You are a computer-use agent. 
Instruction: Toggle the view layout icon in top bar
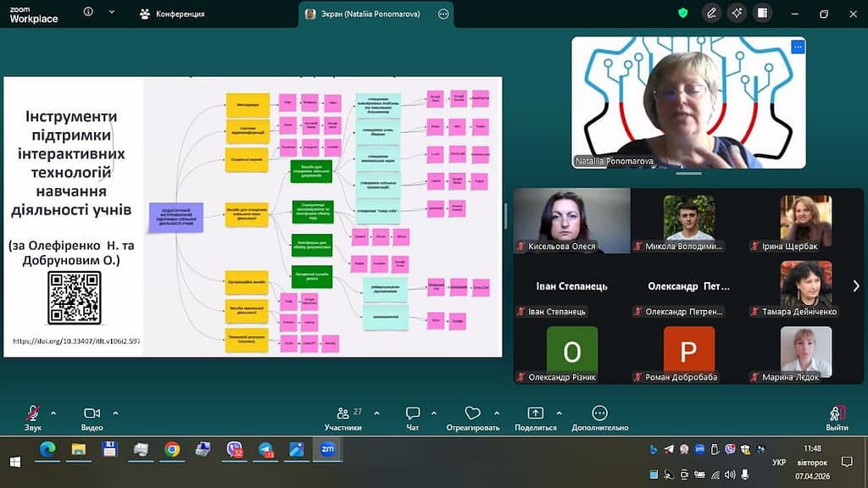[x=762, y=14]
